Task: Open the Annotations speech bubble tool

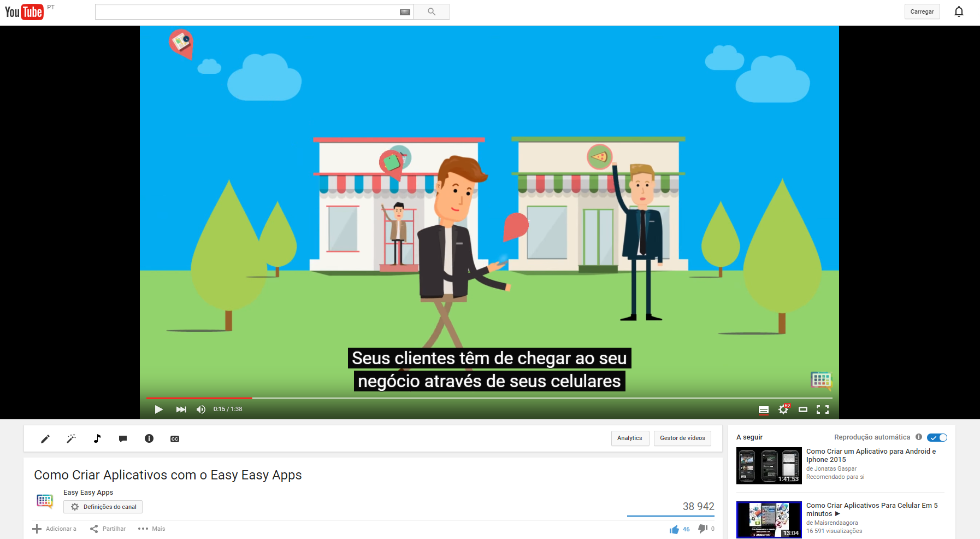Action: pos(123,438)
